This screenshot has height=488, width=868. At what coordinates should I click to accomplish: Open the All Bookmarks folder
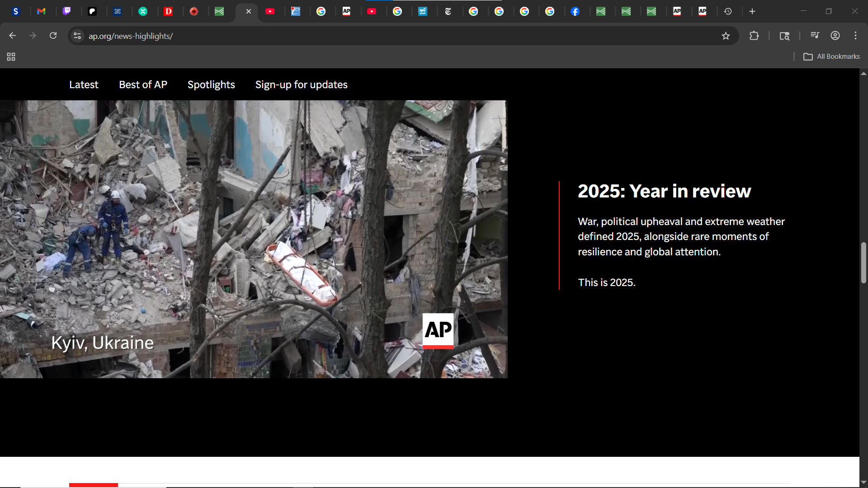tap(831, 56)
